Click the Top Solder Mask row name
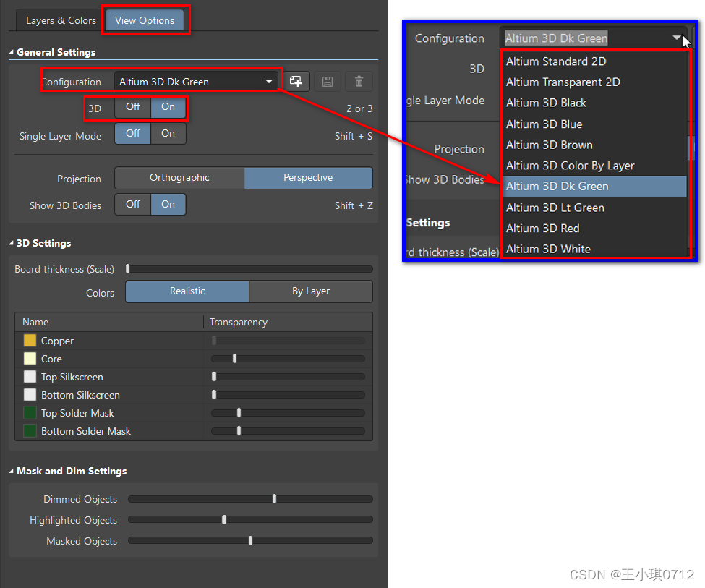 (x=77, y=413)
